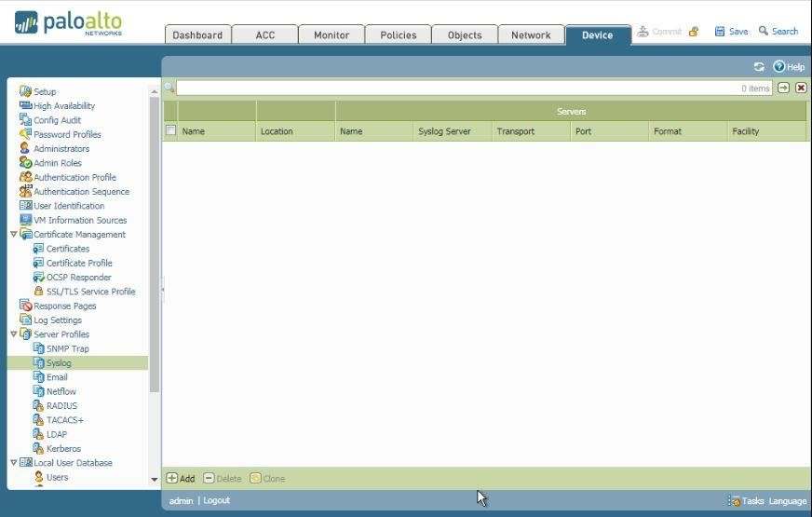
Task: Click the red clear-filter X icon
Action: coord(801,88)
